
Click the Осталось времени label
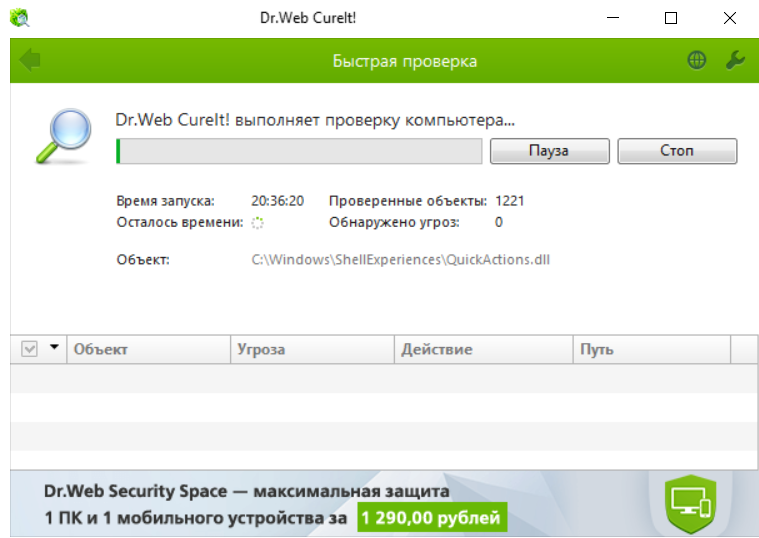coord(180,222)
